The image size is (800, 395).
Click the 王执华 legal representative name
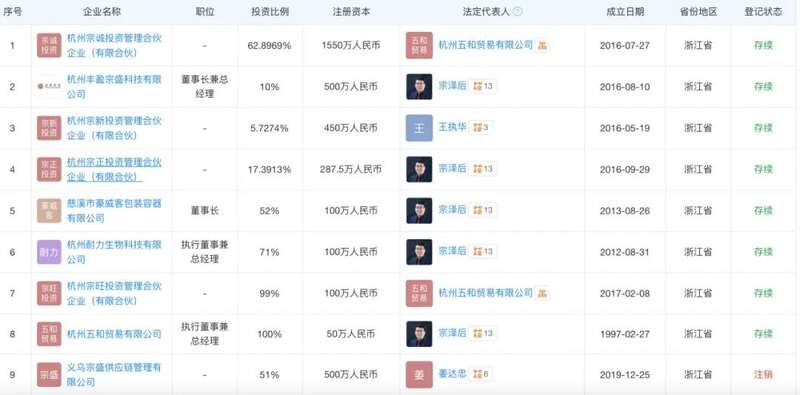[453, 128]
